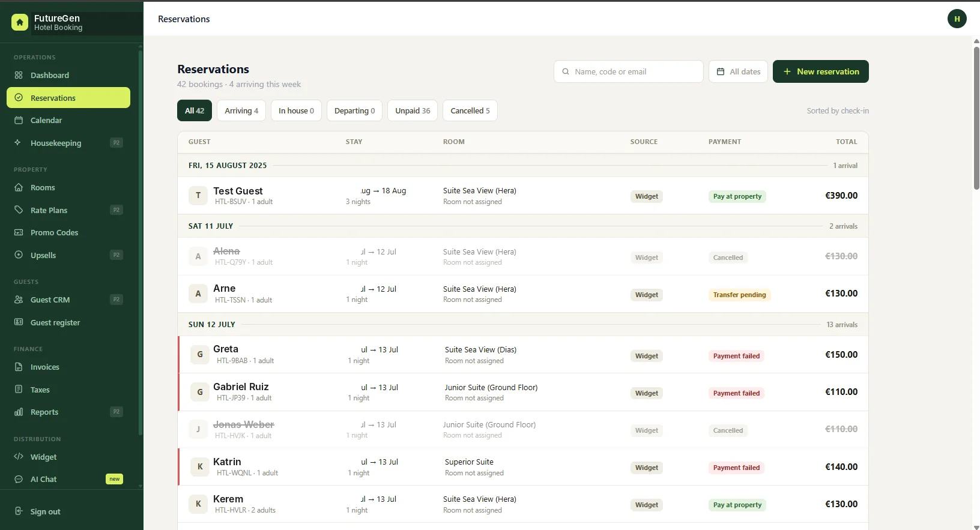View the Cancelled 5 tab

point(470,110)
